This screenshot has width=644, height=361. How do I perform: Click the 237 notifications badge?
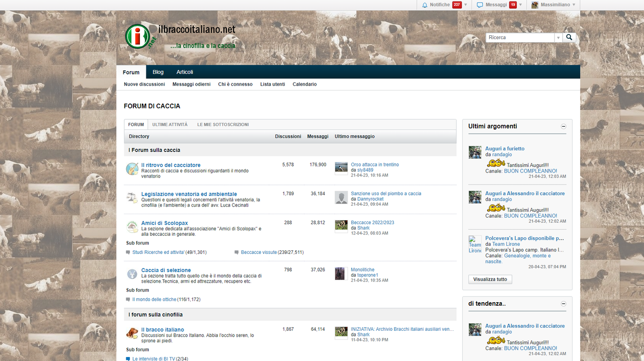point(457,5)
